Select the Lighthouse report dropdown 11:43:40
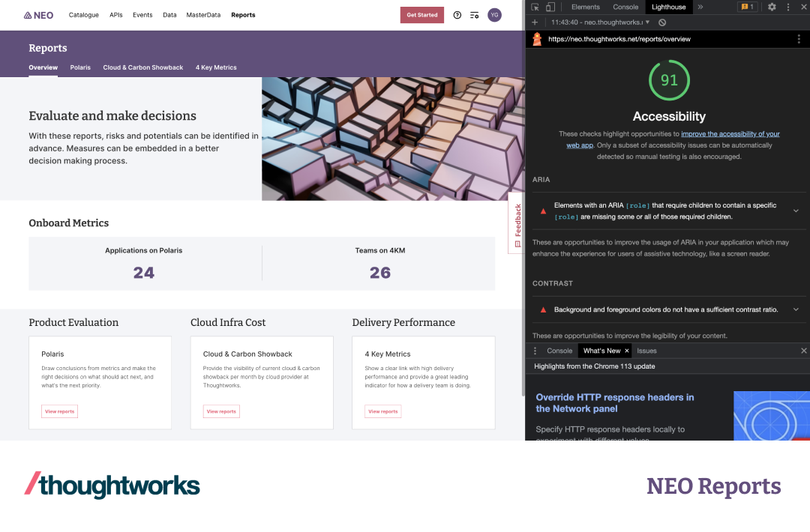Screen dimensions: 810x532 [x=600, y=22]
